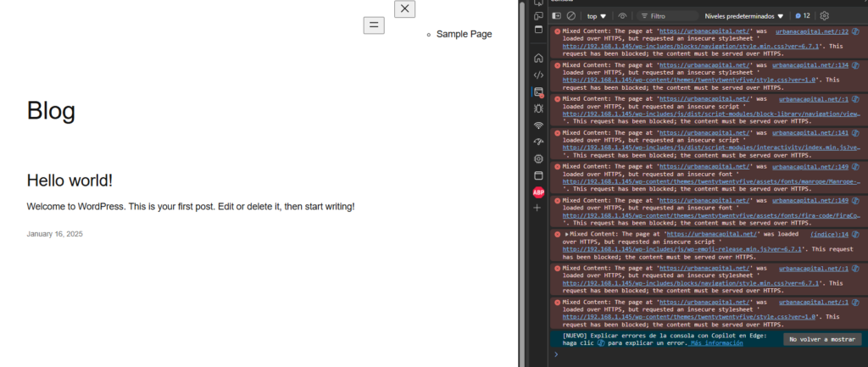Toggle the hamburger navigation menu button
This screenshot has height=367, width=868.
[x=373, y=25]
